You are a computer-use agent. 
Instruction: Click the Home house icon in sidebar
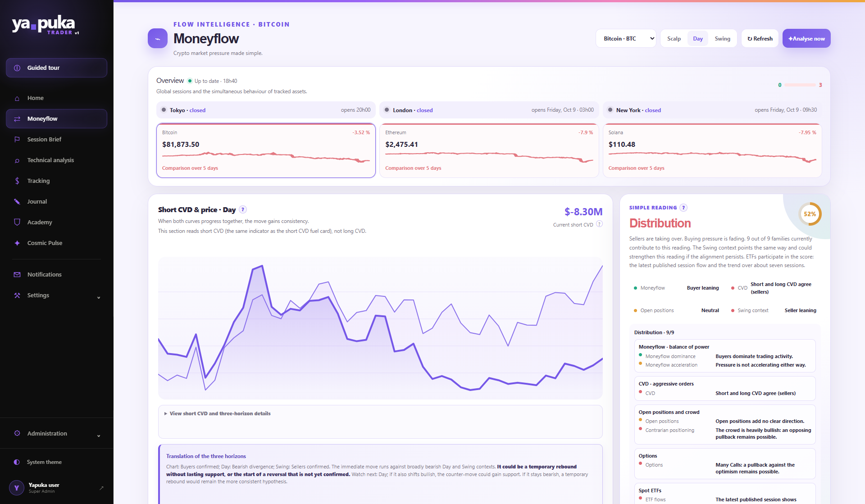point(17,98)
